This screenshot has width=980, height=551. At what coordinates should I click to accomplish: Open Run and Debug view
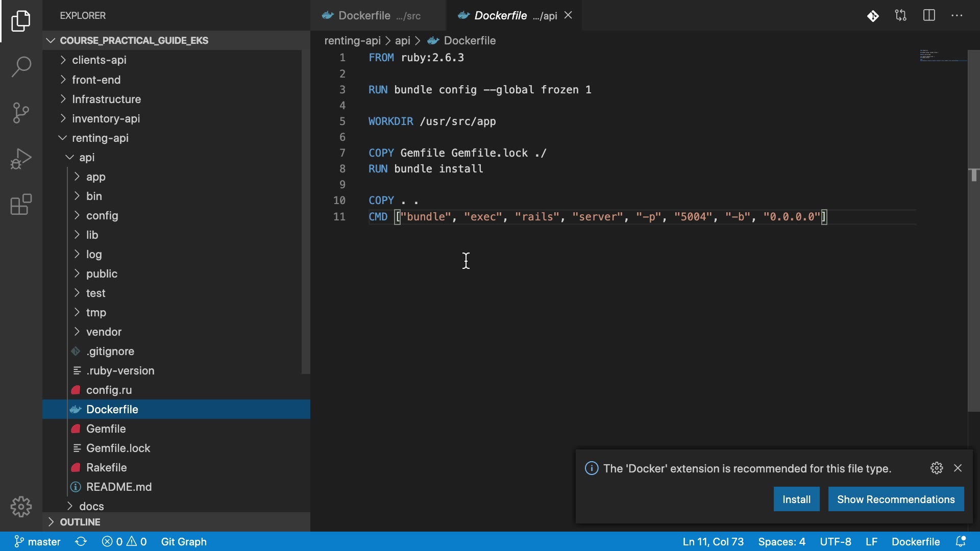coord(21,159)
